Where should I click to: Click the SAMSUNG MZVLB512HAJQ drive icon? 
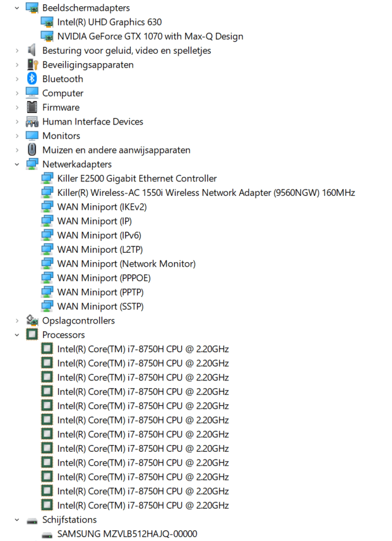coord(47,535)
